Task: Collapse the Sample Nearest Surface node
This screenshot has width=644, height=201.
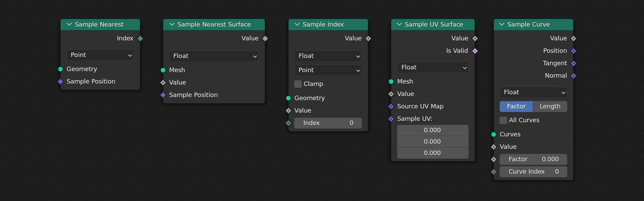Action: coord(172,24)
